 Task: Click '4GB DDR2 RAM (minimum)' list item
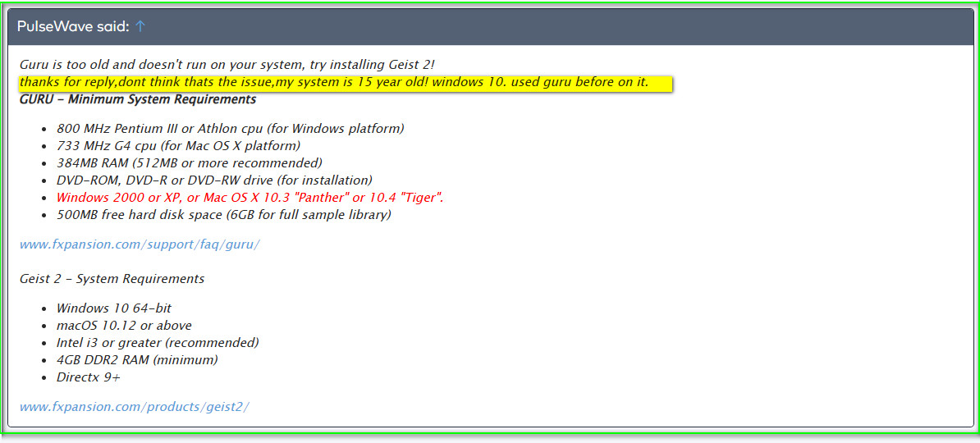click(137, 360)
